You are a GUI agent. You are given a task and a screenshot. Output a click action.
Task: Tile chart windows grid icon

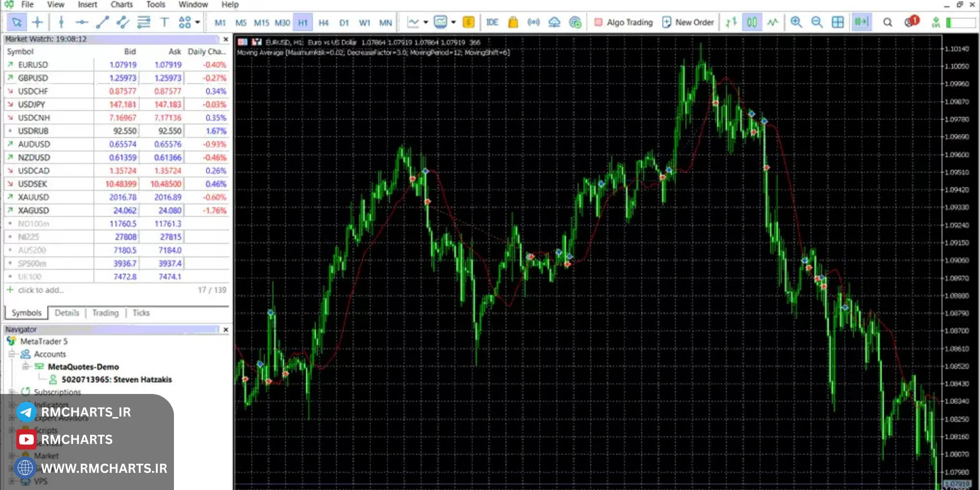tap(838, 22)
